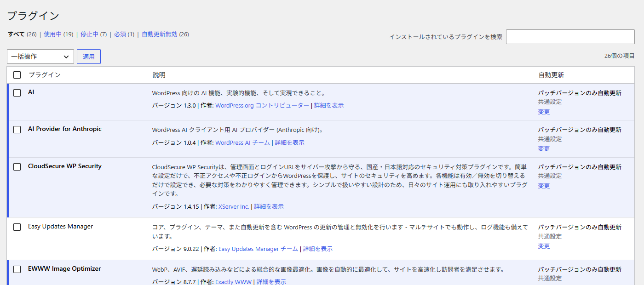Screen dimensions: 644x285
Task: Check the Easy Updates Manager row checkbox
Action: tap(17, 227)
